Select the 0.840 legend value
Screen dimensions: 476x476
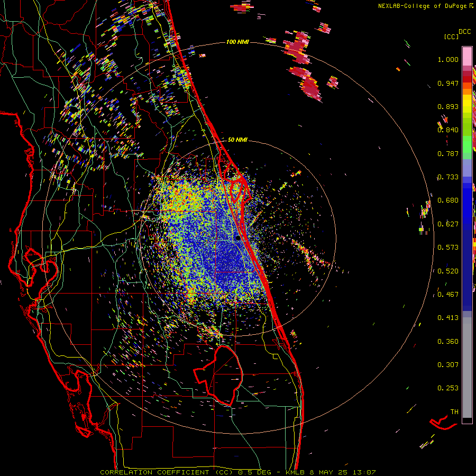click(448, 130)
